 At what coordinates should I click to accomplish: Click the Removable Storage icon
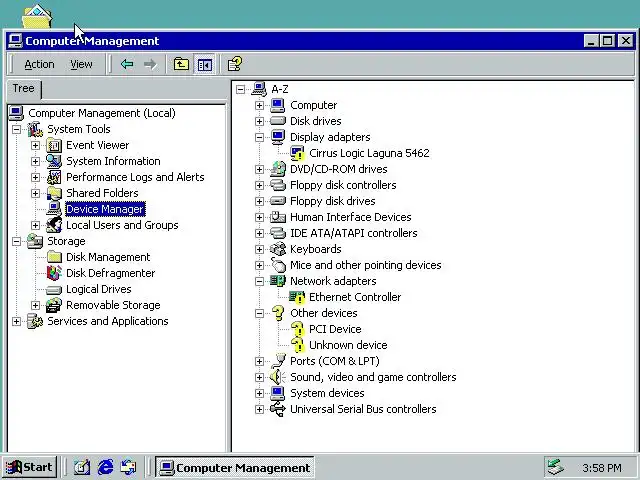pos(54,305)
